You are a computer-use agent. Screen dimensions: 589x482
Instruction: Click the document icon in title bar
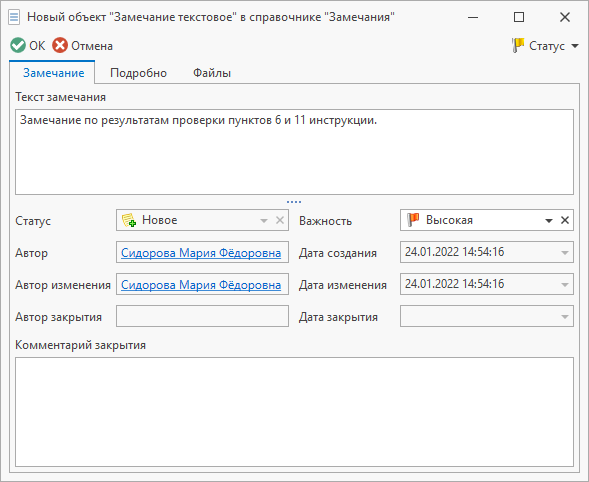(14, 17)
